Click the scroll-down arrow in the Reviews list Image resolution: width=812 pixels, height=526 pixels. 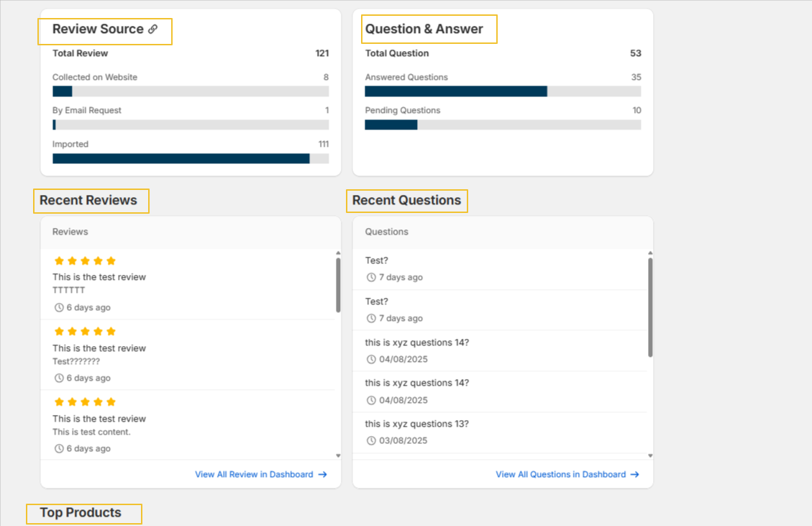[338, 455]
